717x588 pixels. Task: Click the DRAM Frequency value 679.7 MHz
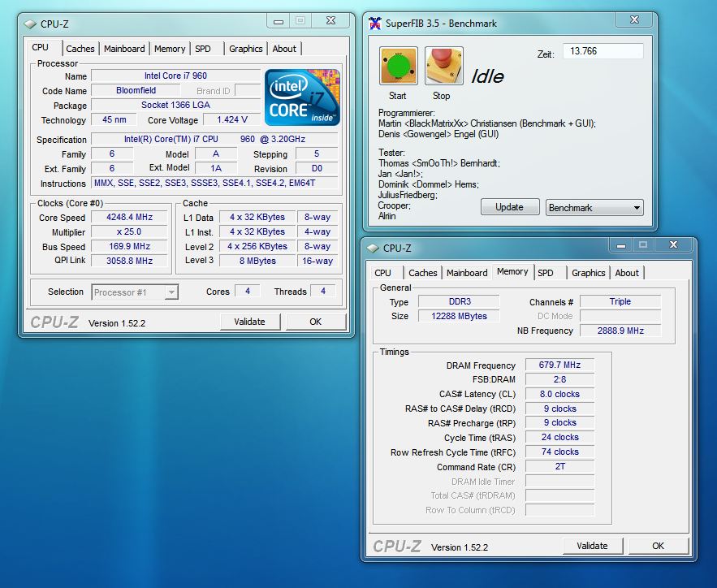pos(559,365)
